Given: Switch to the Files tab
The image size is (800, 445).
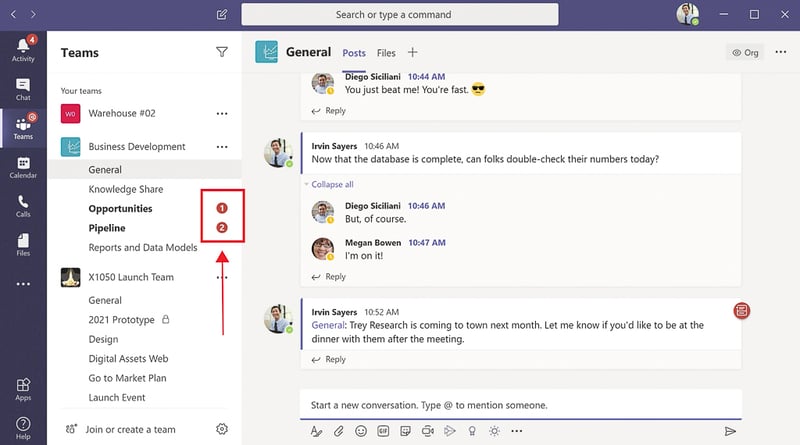Looking at the screenshot, I should pyautogui.click(x=386, y=53).
